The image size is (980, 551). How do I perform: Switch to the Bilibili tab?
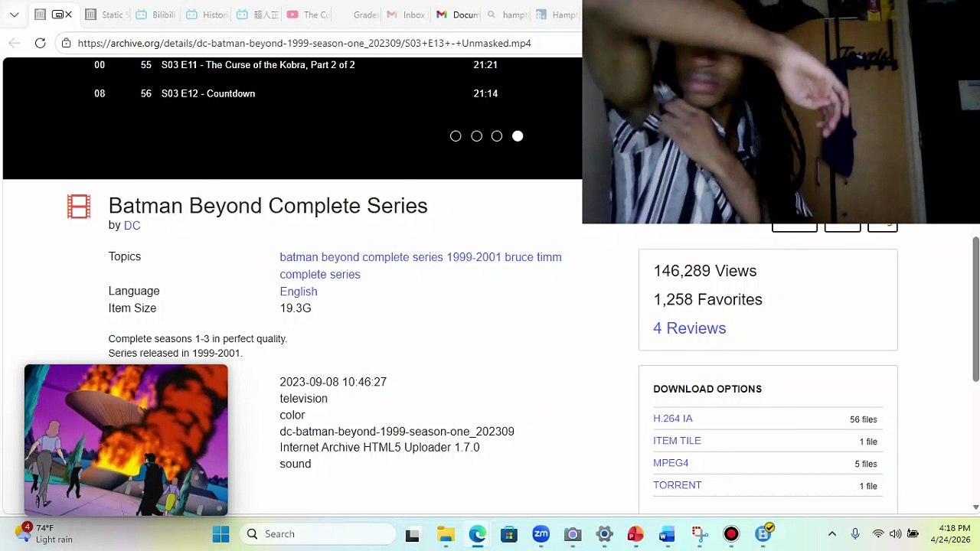(155, 15)
